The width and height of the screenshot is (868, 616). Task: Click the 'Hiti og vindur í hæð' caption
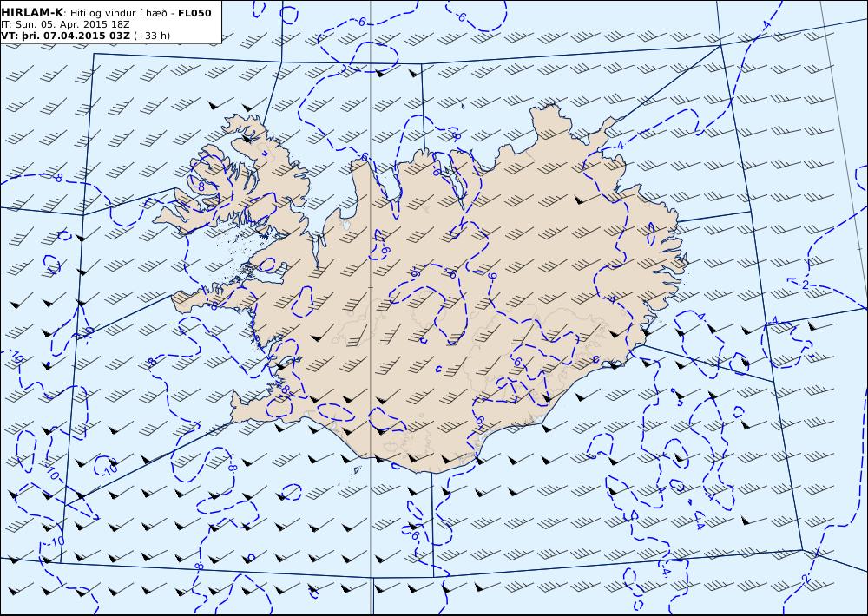click(118, 13)
